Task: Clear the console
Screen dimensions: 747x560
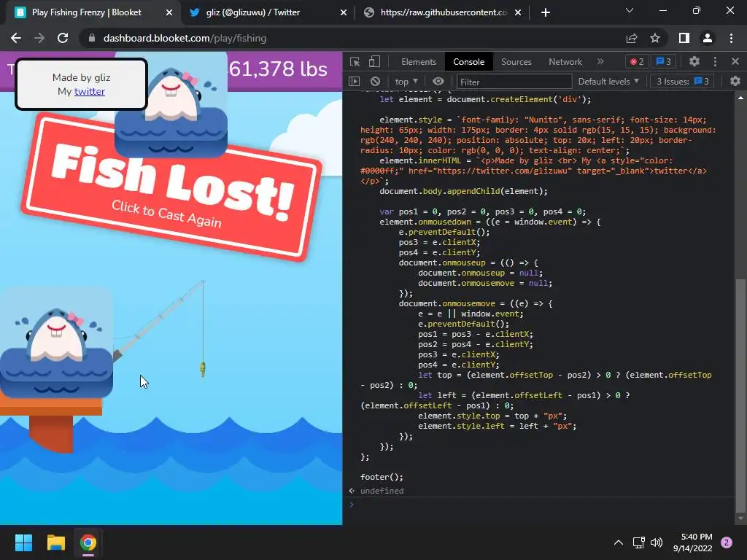Action: 376,82
